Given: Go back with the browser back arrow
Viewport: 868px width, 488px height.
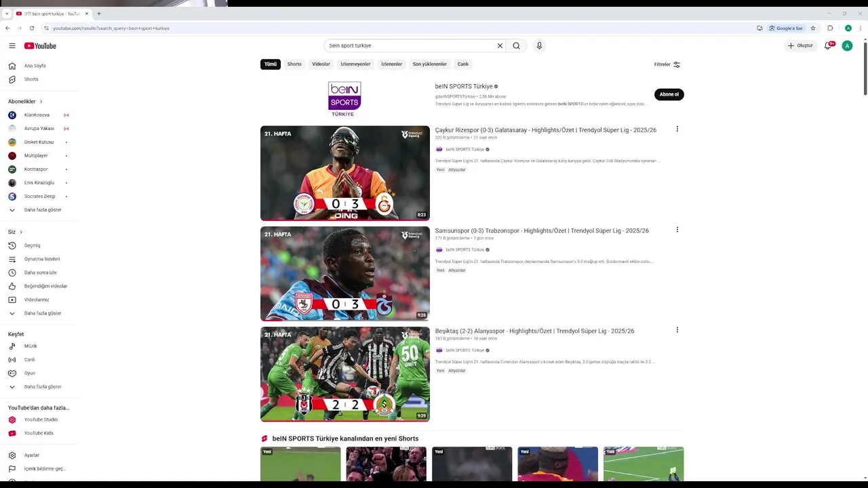Looking at the screenshot, I should pos(7,28).
